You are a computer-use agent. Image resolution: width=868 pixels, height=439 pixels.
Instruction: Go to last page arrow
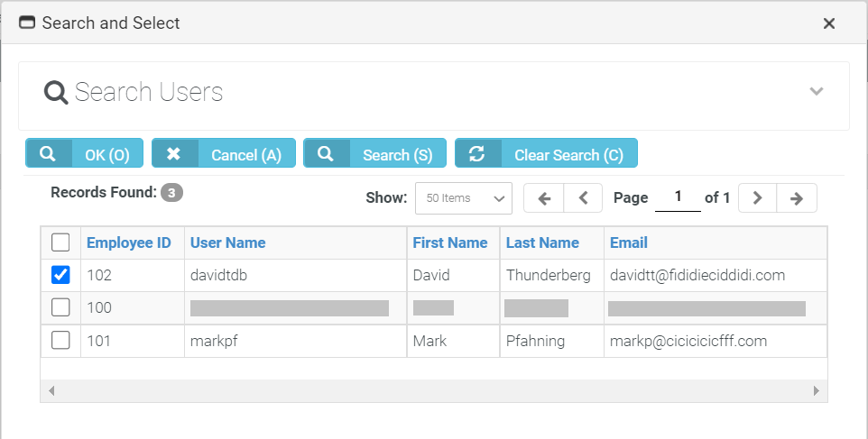(x=797, y=198)
